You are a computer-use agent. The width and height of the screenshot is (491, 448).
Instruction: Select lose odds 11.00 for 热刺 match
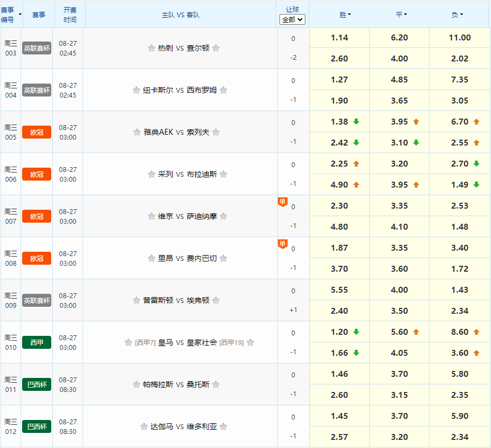[x=460, y=38]
